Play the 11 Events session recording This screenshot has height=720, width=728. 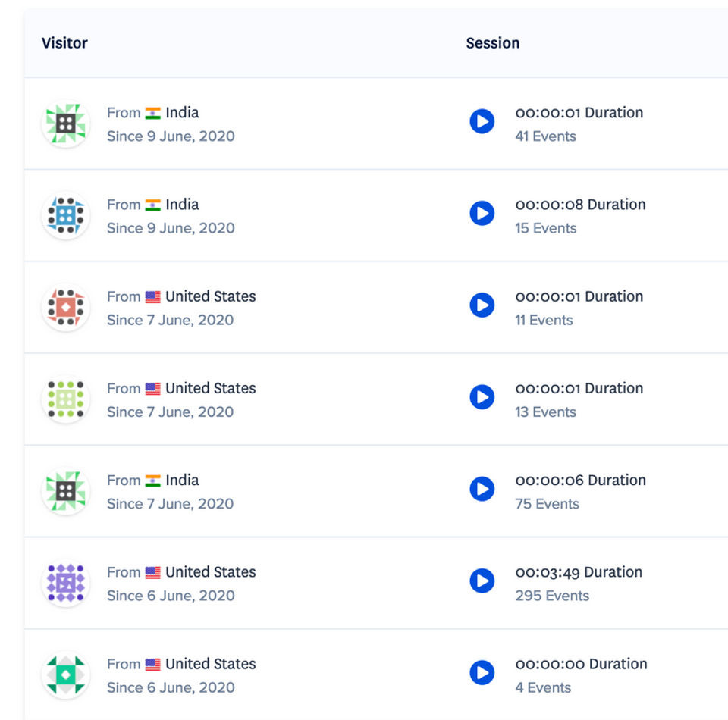coord(482,305)
